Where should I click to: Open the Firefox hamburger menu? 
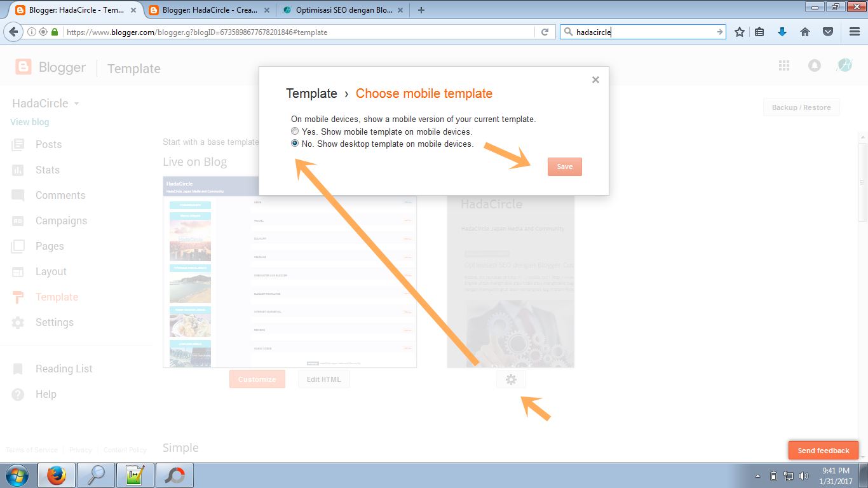click(854, 32)
